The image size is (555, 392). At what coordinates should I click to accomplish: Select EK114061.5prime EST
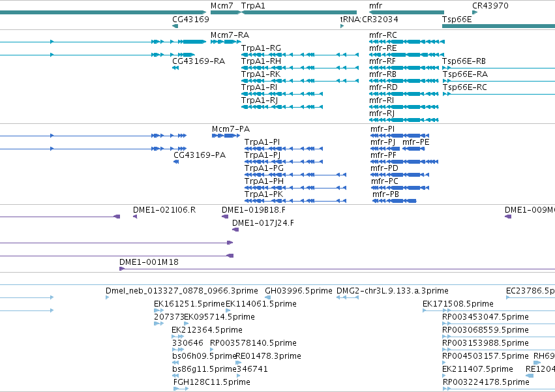coord(228,310)
